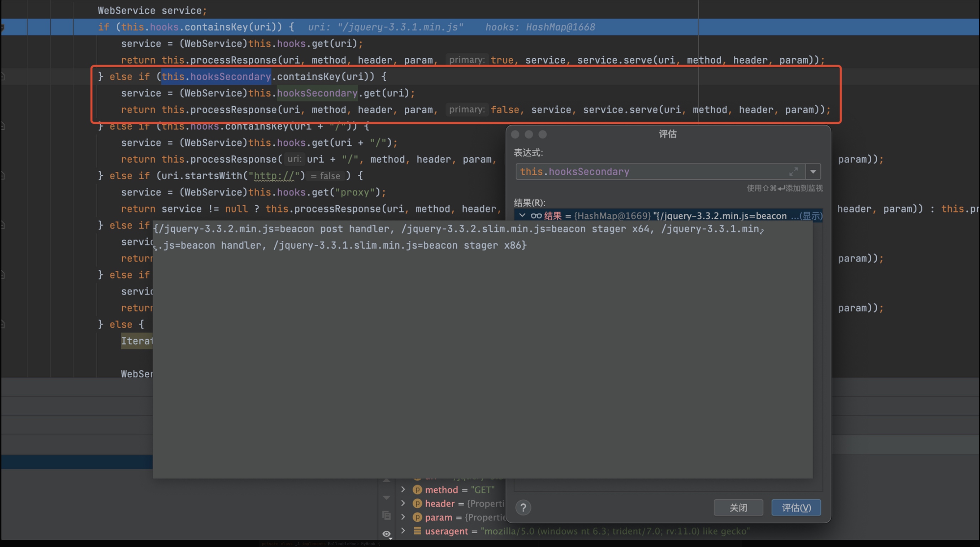980x547 pixels.
Task: Click the 评估(V) evaluate button
Action: pyautogui.click(x=796, y=508)
